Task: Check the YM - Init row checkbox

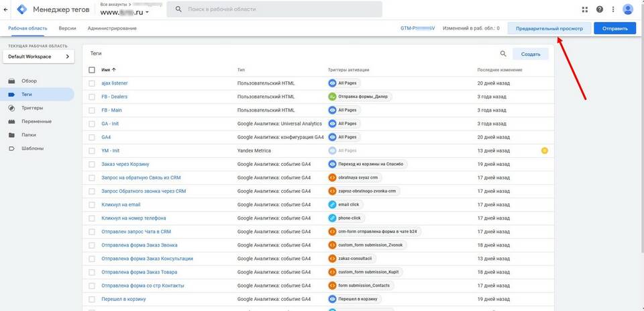Action: point(92,150)
